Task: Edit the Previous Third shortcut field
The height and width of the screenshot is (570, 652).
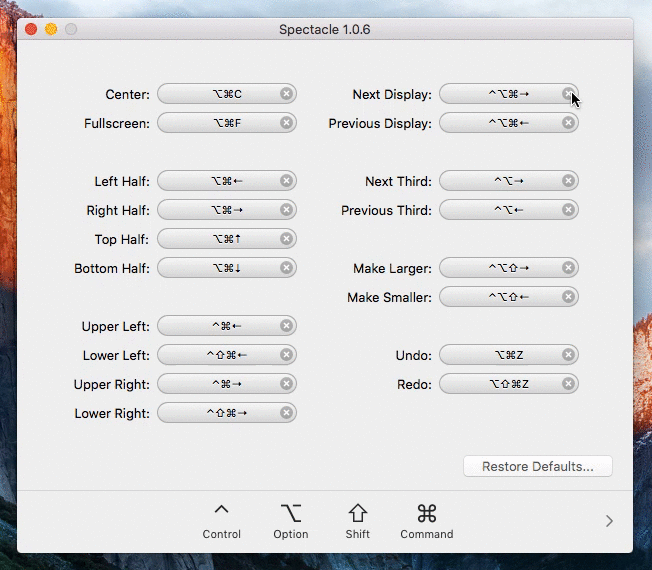Action: 509,210
